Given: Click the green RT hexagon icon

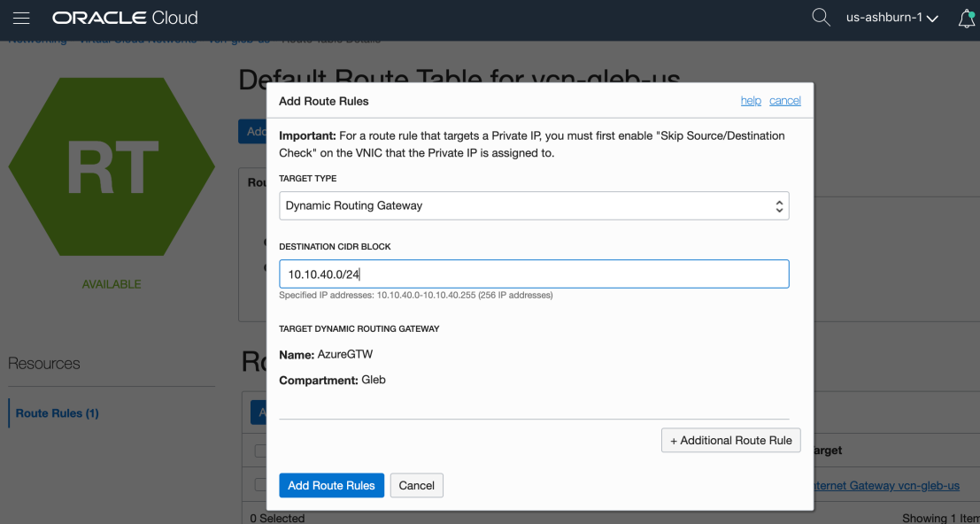Looking at the screenshot, I should point(112,167).
